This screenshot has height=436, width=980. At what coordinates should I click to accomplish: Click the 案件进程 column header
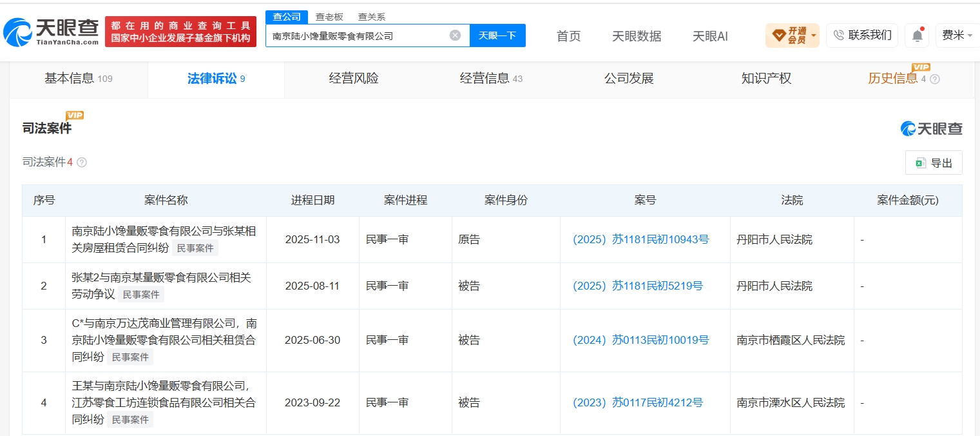pyautogui.click(x=405, y=200)
